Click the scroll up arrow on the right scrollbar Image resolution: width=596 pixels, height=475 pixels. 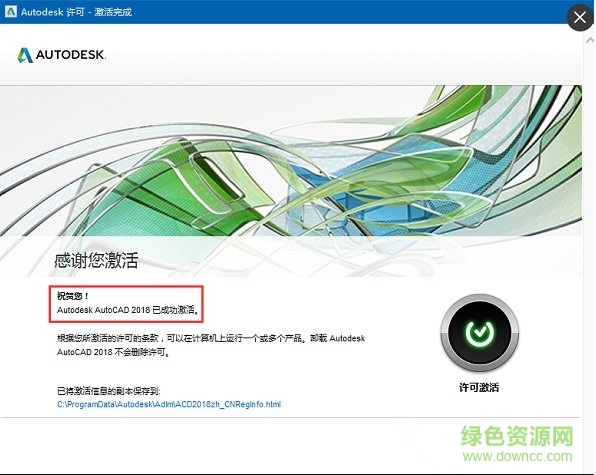tap(590, 40)
